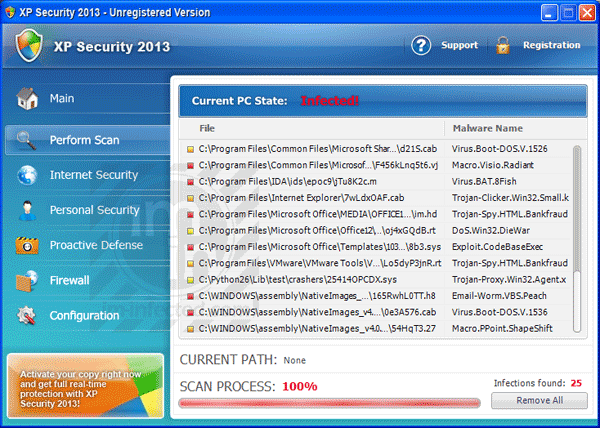Close the XP Security 2013 window
The image size is (600, 428).
[587, 13]
